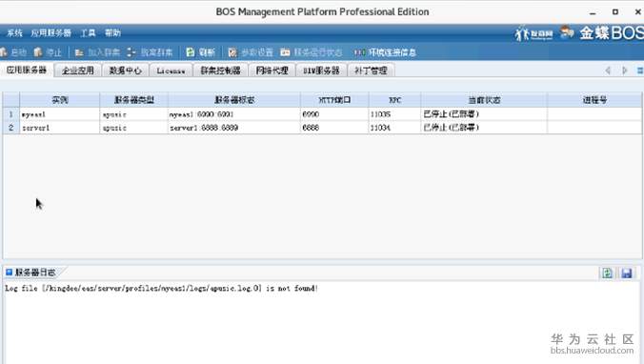Click the myeas1:6890:6891 server identifier cell
This screenshot has height=364, width=644.
pyautogui.click(x=234, y=114)
